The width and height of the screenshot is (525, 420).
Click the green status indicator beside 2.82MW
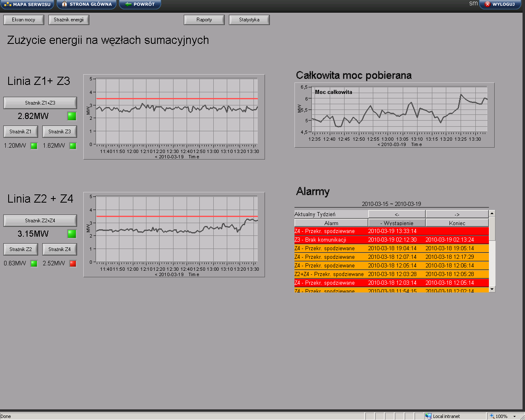[72, 116]
